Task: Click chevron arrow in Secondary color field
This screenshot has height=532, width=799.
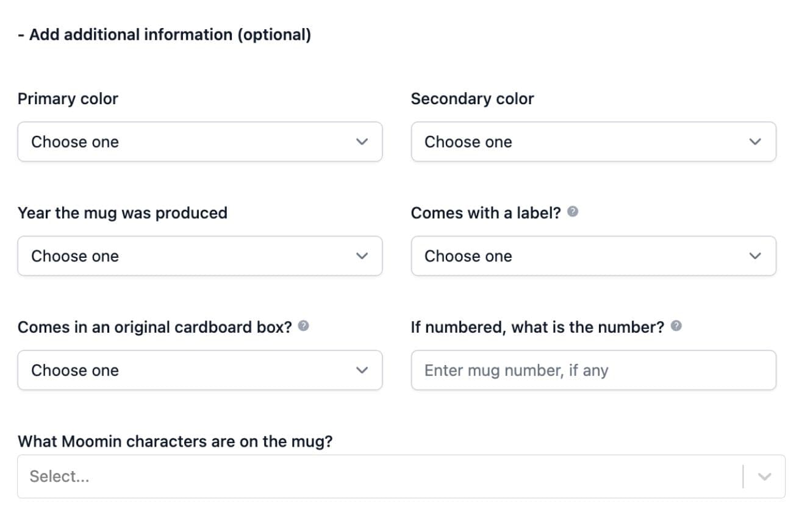Action: [755, 142]
